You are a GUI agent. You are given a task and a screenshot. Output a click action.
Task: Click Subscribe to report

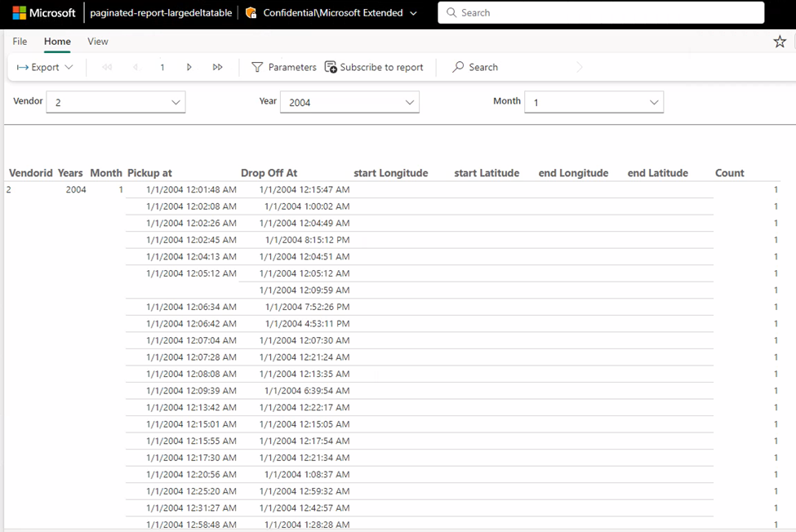click(x=374, y=67)
